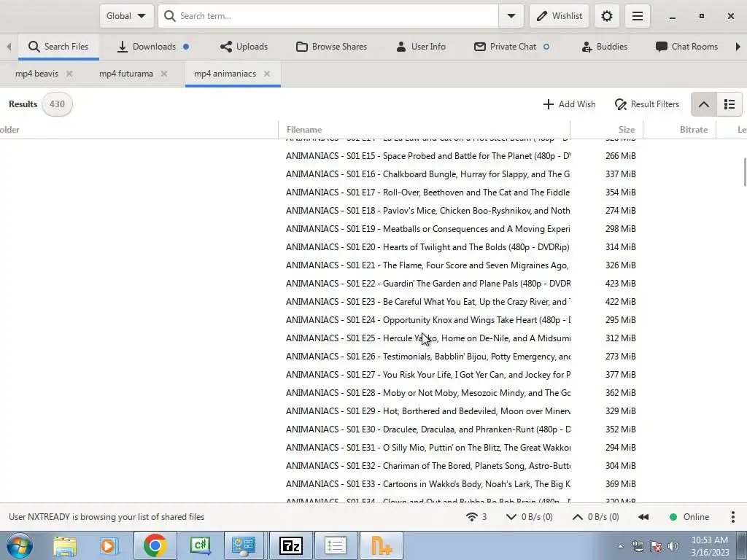Toggle the grouping list view button

pos(729,104)
